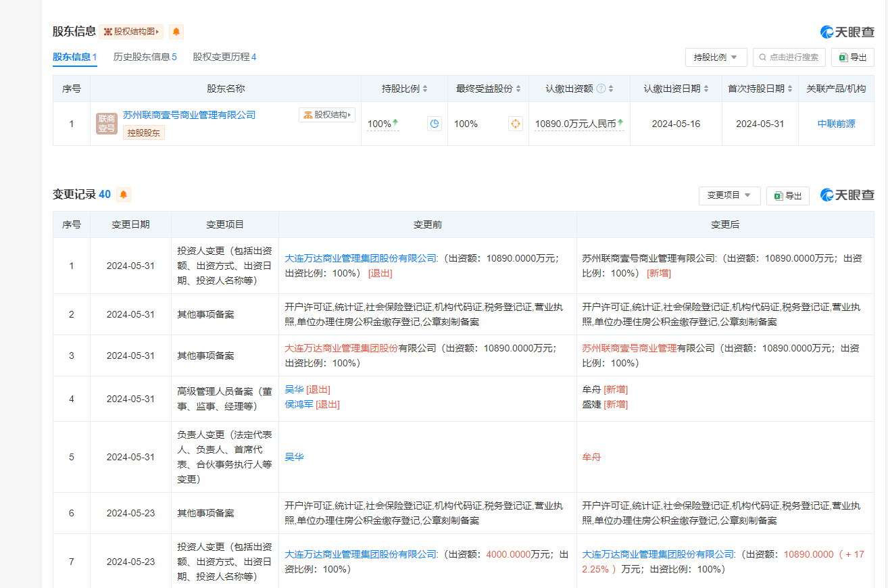Click 投资人变更 item in row 1
The width and height of the screenshot is (888, 588).
click(225, 266)
